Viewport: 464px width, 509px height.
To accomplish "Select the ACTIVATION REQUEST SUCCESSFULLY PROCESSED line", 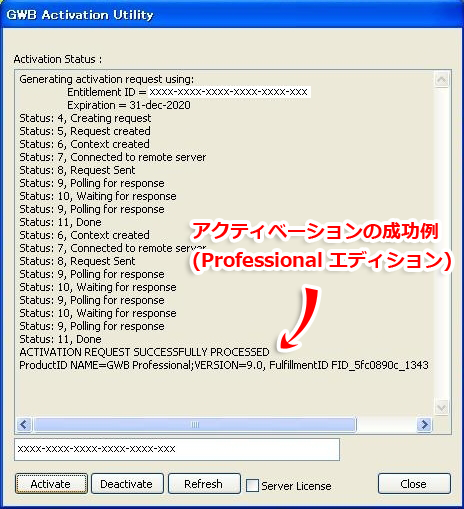I will 144,352.
